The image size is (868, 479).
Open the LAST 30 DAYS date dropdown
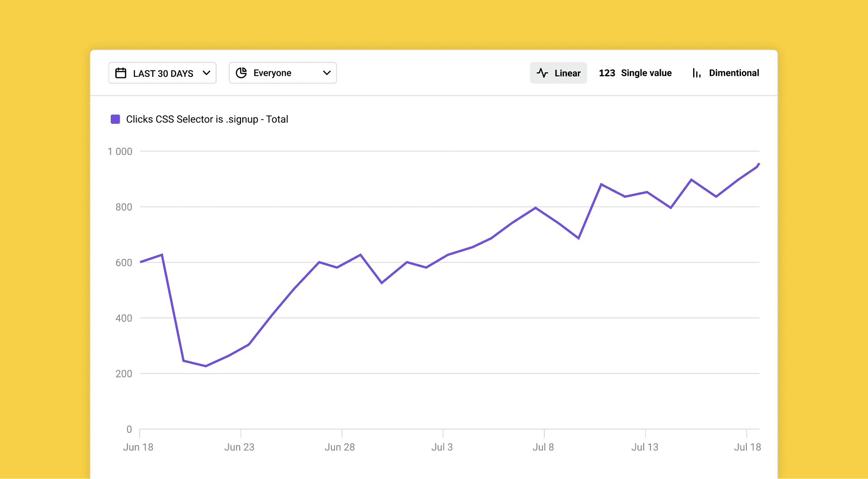[162, 73]
